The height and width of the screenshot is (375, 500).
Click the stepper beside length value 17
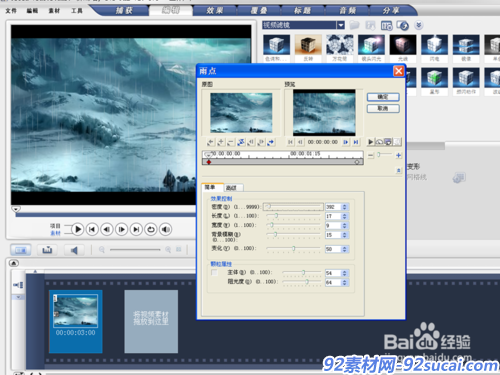click(345, 216)
